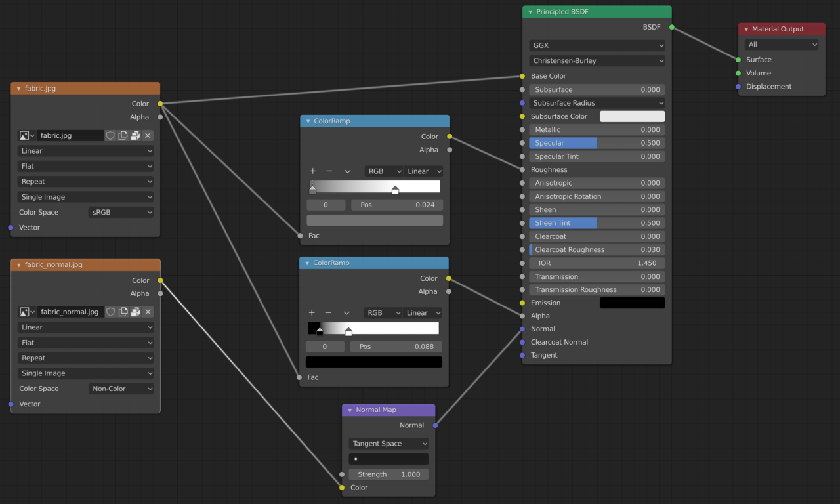Click the Pos field on the lower ColorRamp

click(396, 346)
